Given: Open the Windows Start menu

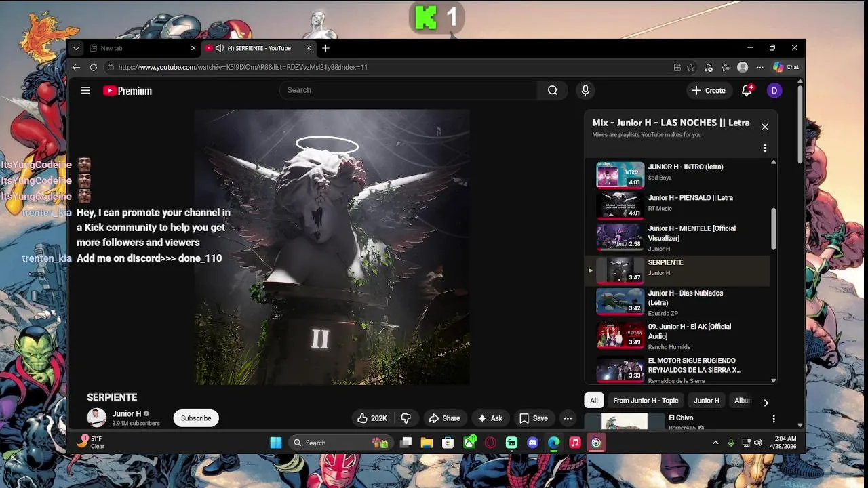Looking at the screenshot, I should pyautogui.click(x=276, y=443).
